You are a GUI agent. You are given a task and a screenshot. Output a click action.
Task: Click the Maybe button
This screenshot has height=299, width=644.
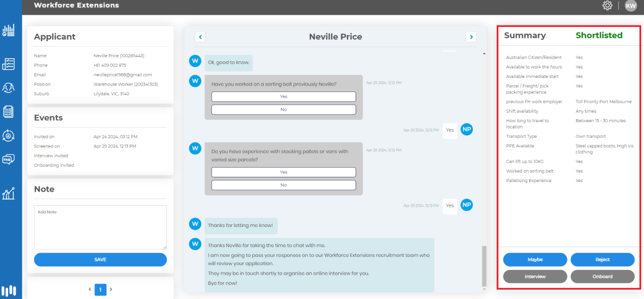(x=535, y=259)
